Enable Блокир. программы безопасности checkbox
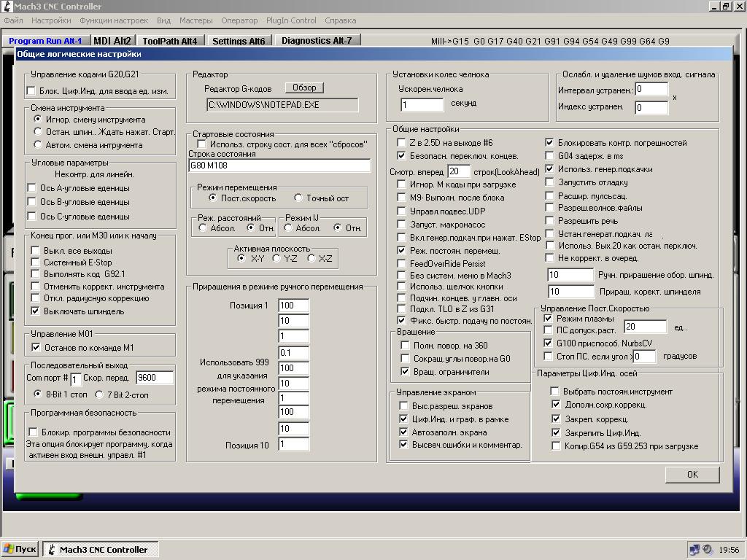This screenshot has height=560, width=747. 34,432
